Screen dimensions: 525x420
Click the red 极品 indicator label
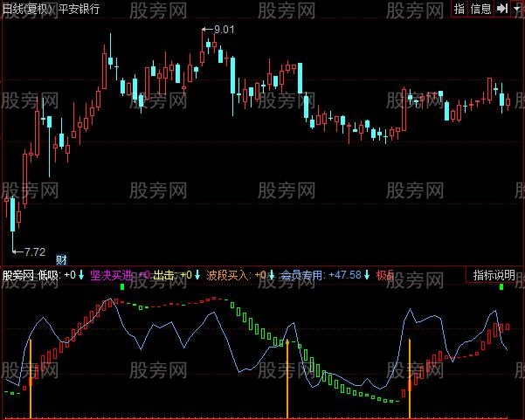[x=385, y=275]
